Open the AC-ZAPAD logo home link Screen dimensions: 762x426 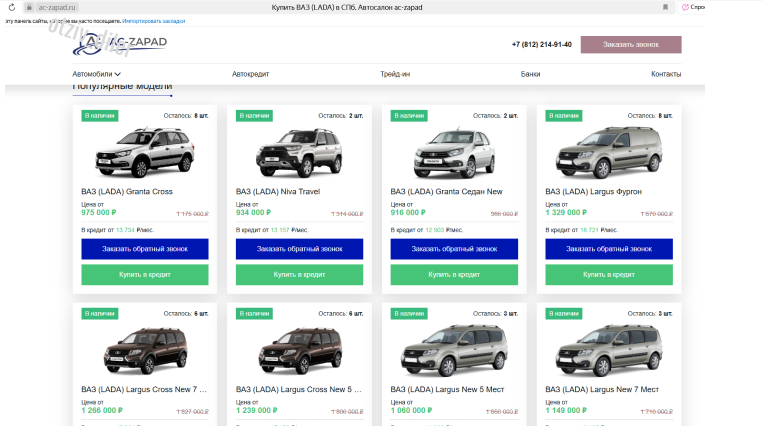(x=120, y=45)
